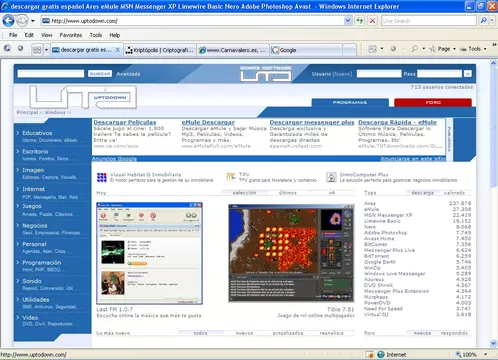Open the Favorites Center star icon
Screen dimensions: 498x360
click(x=7, y=49)
